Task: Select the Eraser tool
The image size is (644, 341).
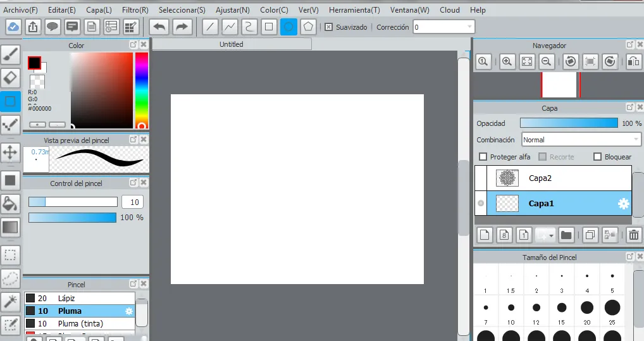Action: click(10, 78)
